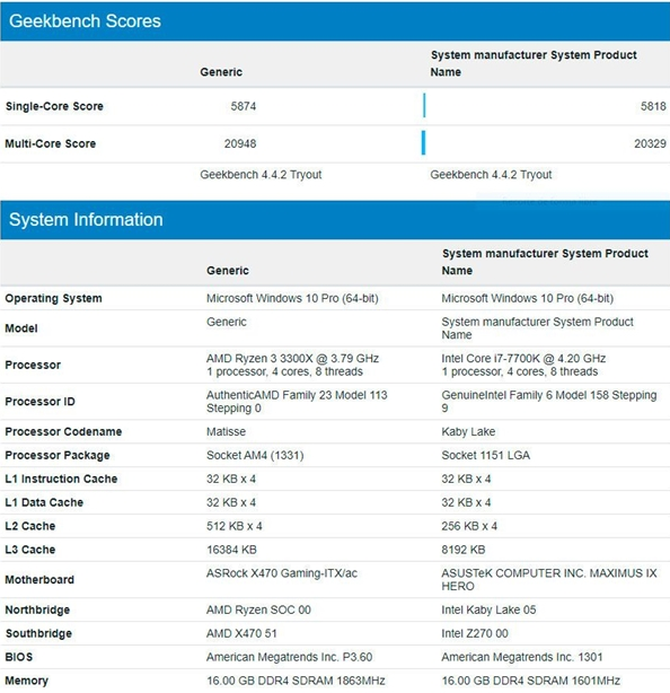Click Intel Z270 00 value
The height and width of the screenshot is (693, 670).
[475, 633]
